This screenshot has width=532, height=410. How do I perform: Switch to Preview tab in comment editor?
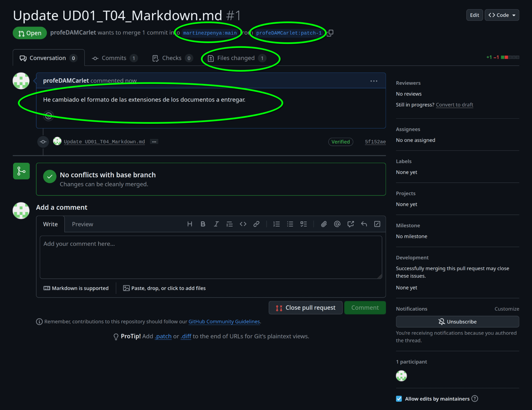[x=82, y=224]
